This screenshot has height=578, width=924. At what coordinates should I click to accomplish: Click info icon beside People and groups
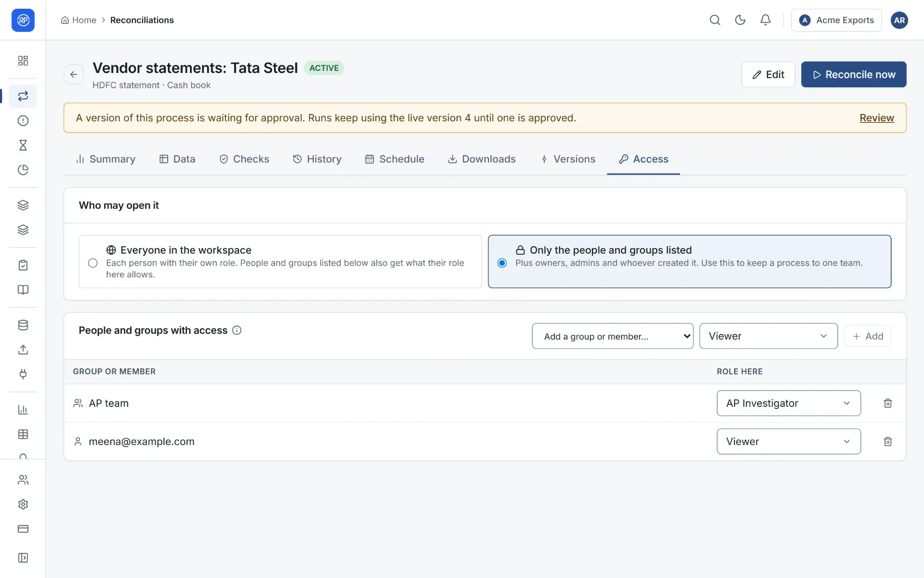(x=237, y=330)
